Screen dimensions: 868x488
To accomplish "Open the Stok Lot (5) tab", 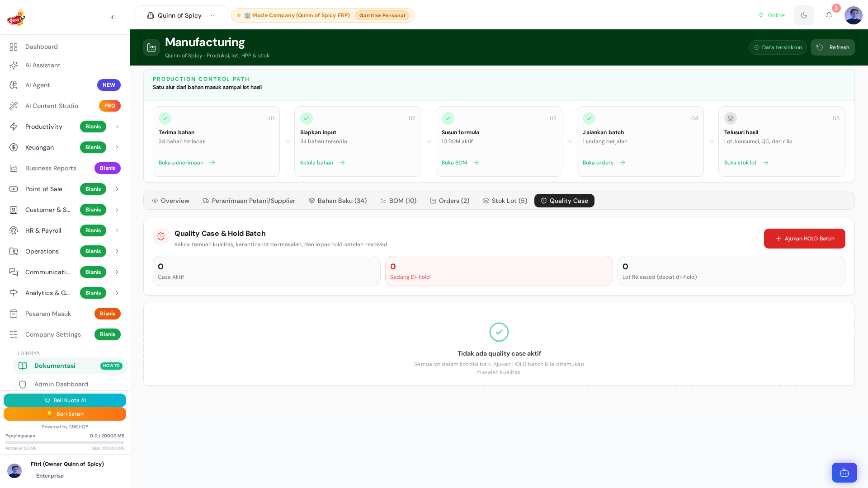I will coord(505,201).
